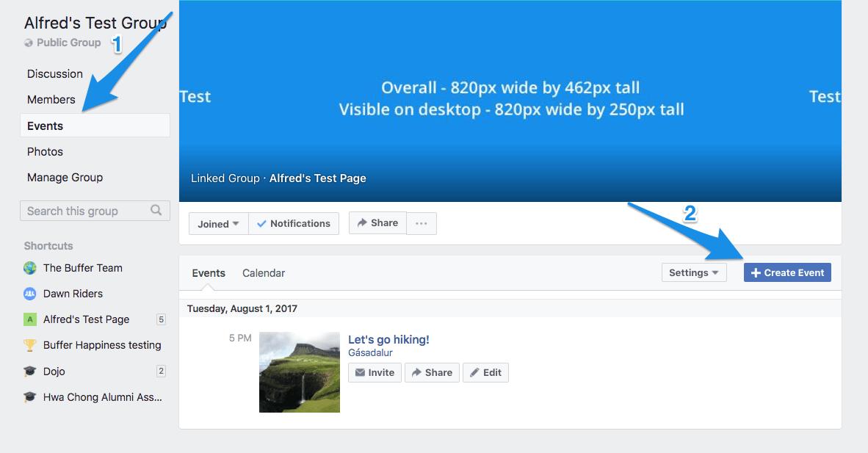Image resolution: width=868 pixels, height=453 pixels.
Task: Open the Dawn Riders shortcut
Action: (x=74, y=294)
